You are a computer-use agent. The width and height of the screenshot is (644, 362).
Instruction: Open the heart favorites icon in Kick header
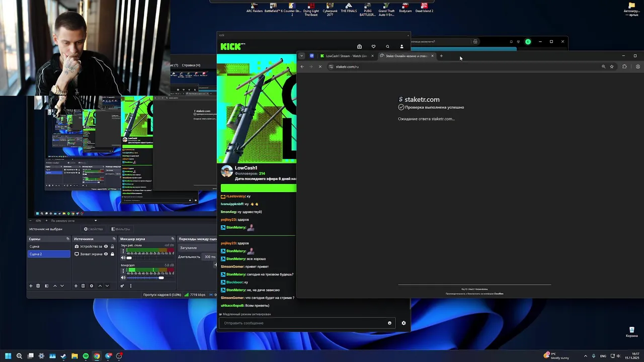coord(373,46)
